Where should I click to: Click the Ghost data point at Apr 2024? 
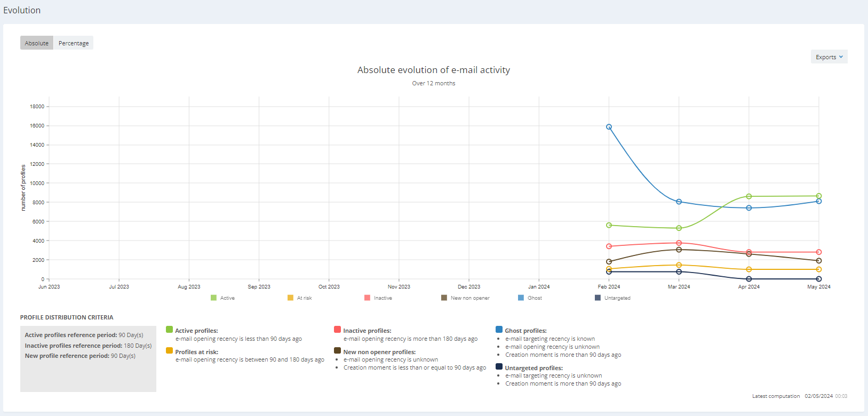[x=749, y=208]
